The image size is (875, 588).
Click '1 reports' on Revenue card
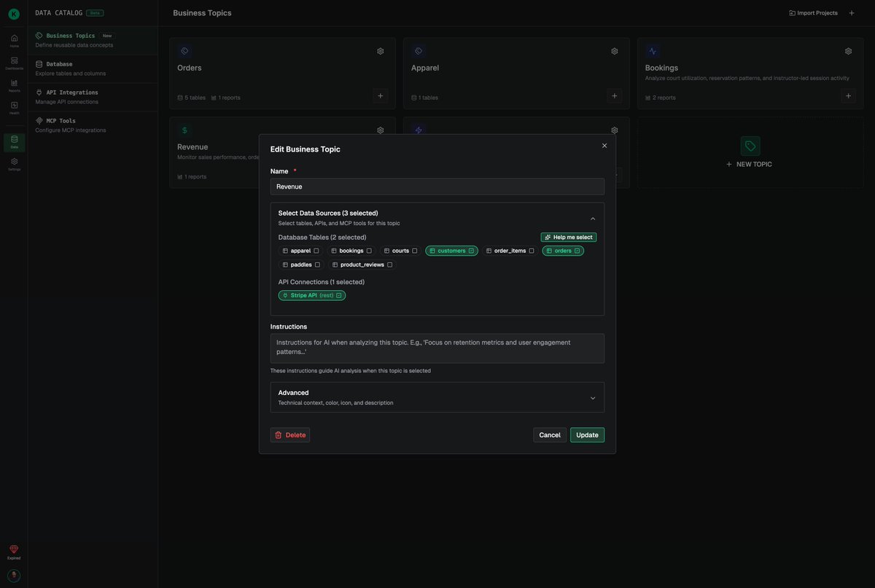click(192, 177)
